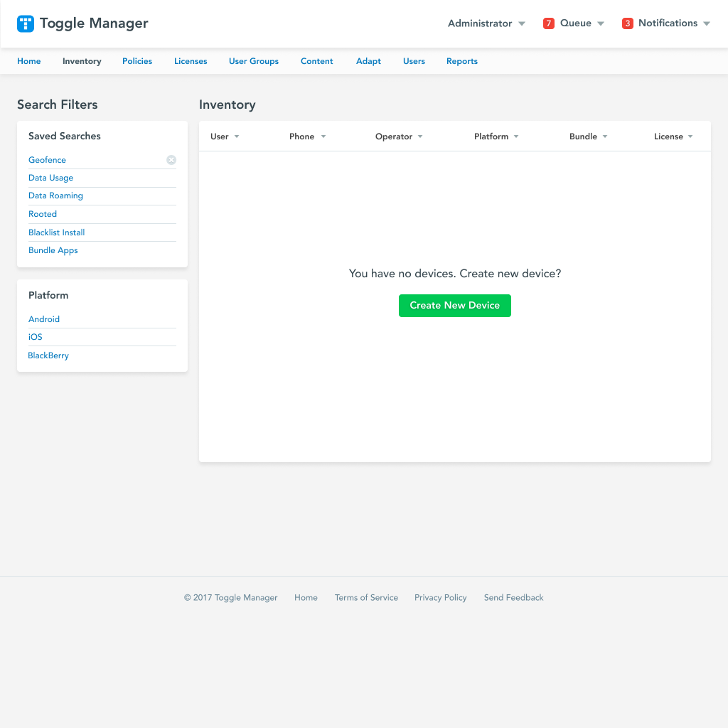Select the Inventory nav tab
This screenshot has width=728, height=728.
coord(82,61)
